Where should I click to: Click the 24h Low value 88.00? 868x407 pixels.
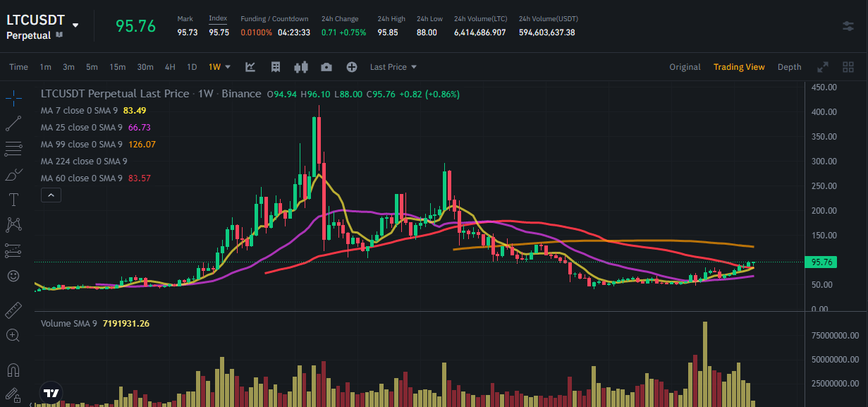[x=427, y=32]
